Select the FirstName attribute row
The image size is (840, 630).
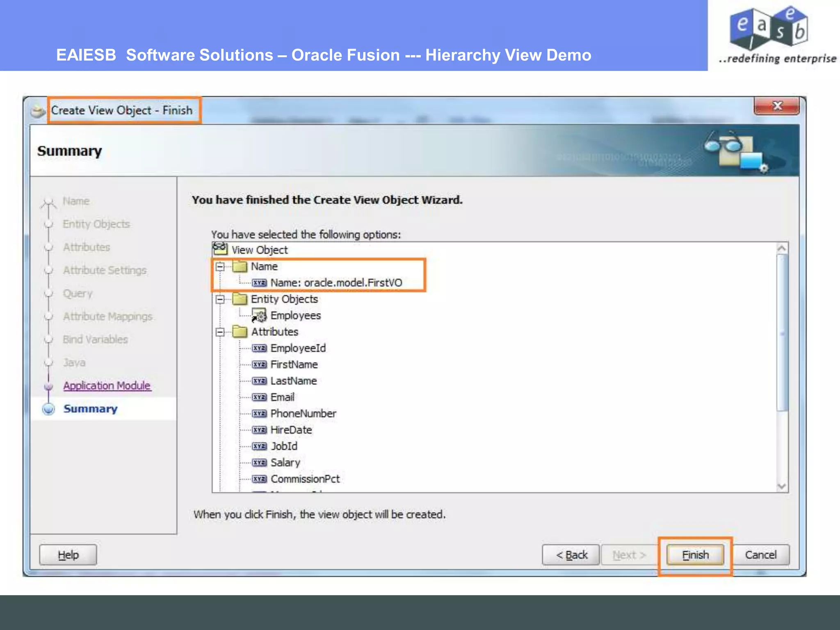285,365
